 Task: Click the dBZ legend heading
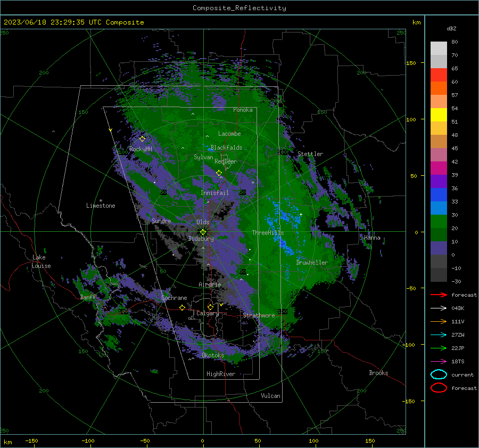pyautogui.click(x=451, y=28)
